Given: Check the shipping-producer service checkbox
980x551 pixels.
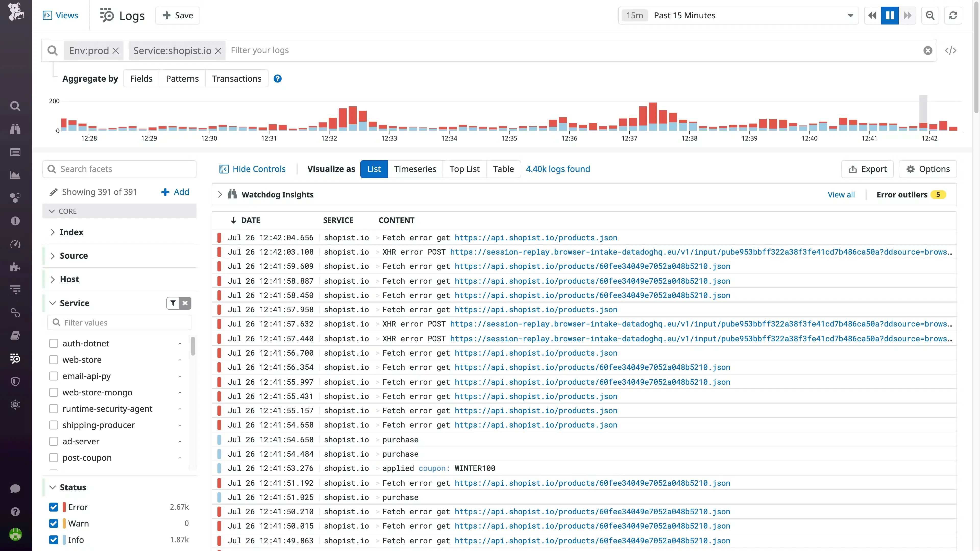Looking at the screenshot, I should tap(53, 425).
